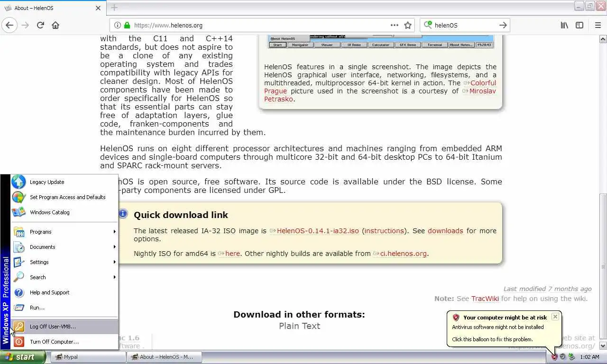Open a new tab with the plus button

[114, 8]
